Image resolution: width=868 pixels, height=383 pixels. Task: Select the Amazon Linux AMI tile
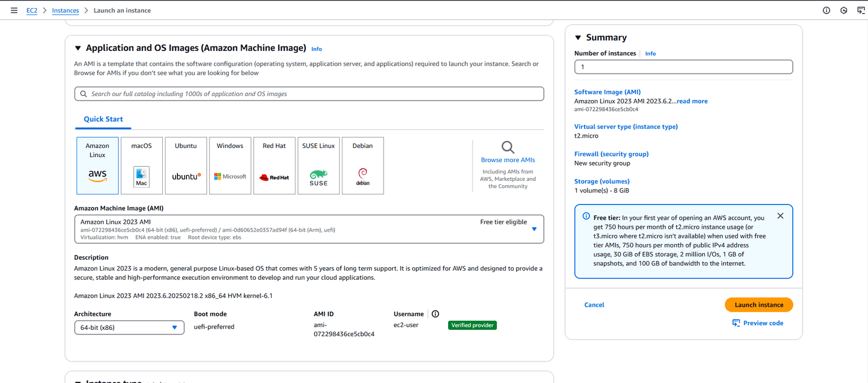click(97, 166)
